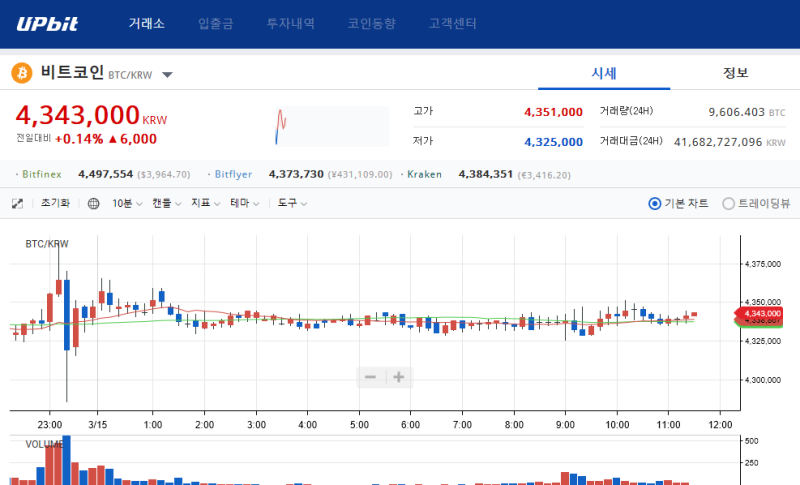This screenshot has width=800, height=485.
Task: Click the globe timezone icon
Action: (93, 204)
